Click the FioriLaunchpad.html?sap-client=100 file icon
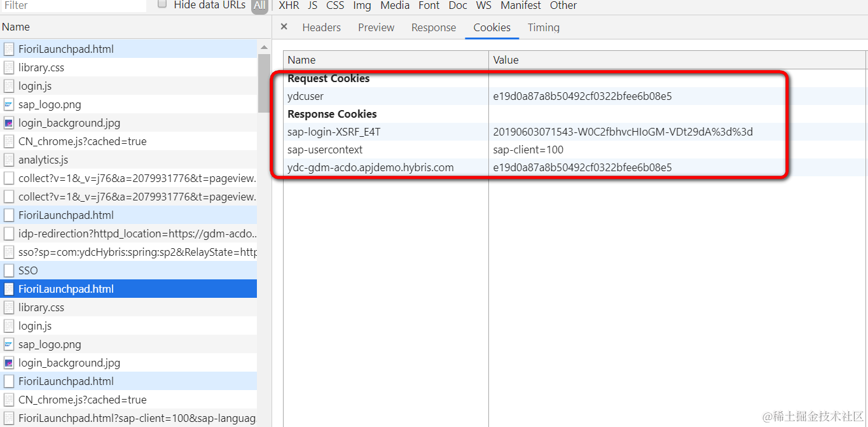The width and height of the screenshot is (868, 427). point(9,418)
